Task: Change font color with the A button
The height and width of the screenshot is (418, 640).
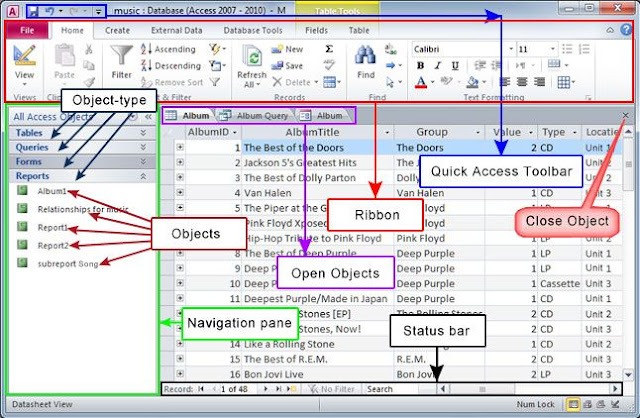Action: 421,83
